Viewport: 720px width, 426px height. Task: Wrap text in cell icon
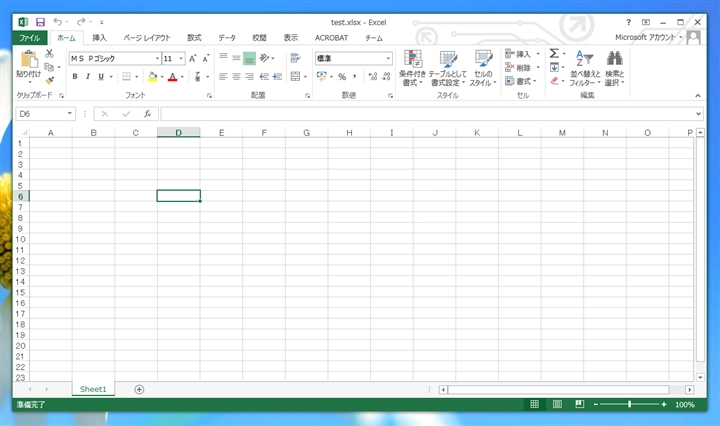coord(295,58)
